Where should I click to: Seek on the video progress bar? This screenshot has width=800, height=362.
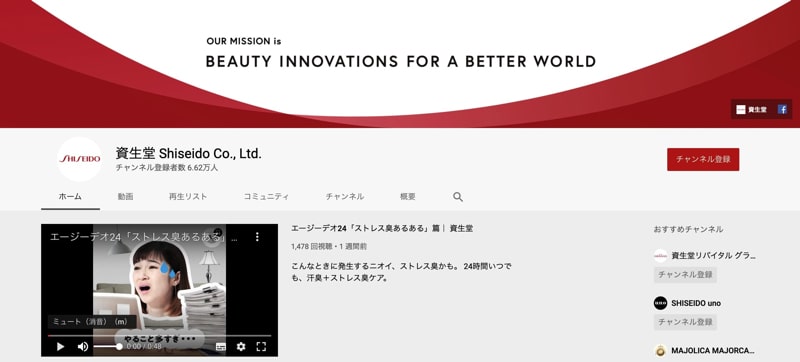point(160,335)
